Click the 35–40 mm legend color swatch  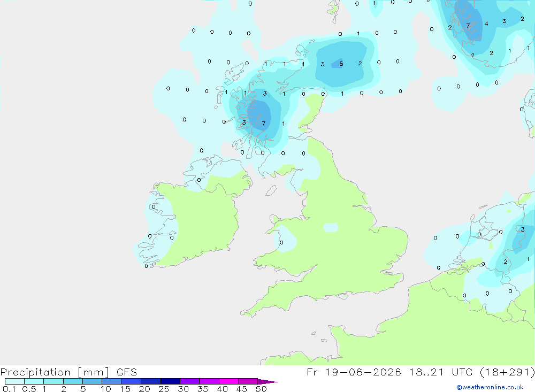[209, 381]
